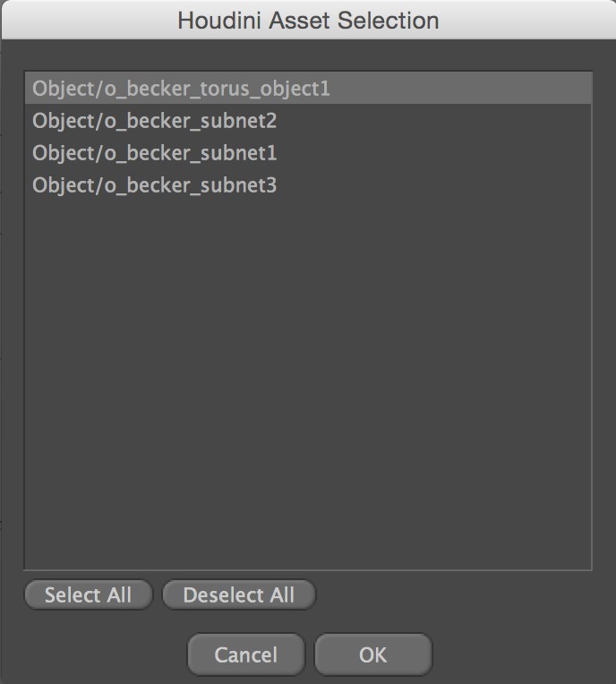Click the Select All button

(x=88, y=594)
